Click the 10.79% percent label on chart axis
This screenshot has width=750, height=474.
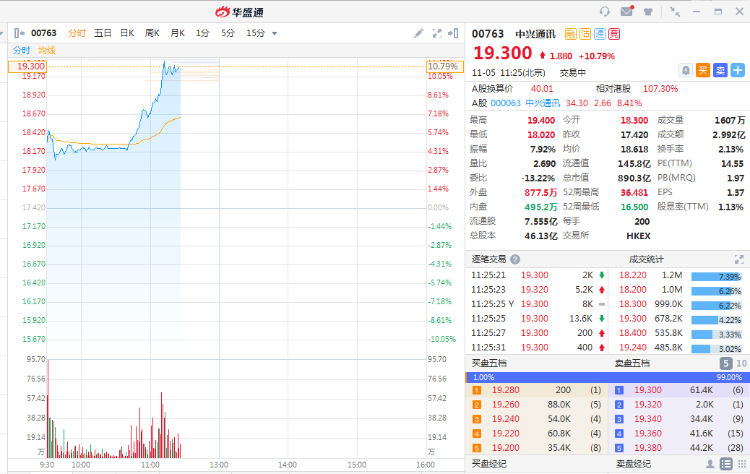tap(445, 66)
